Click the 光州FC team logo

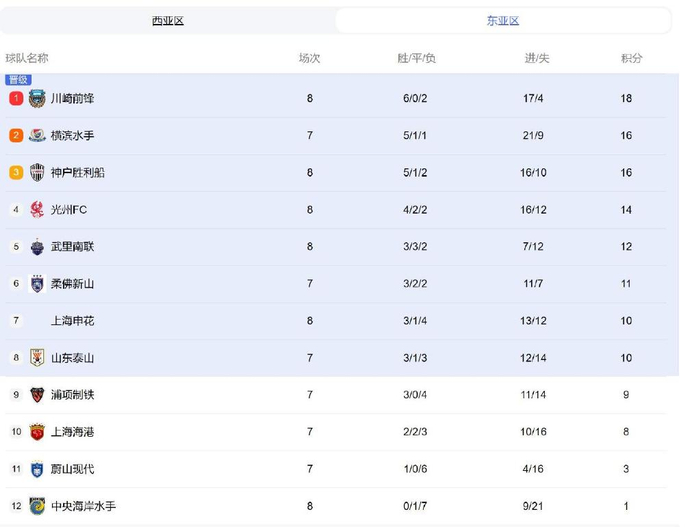37,209
